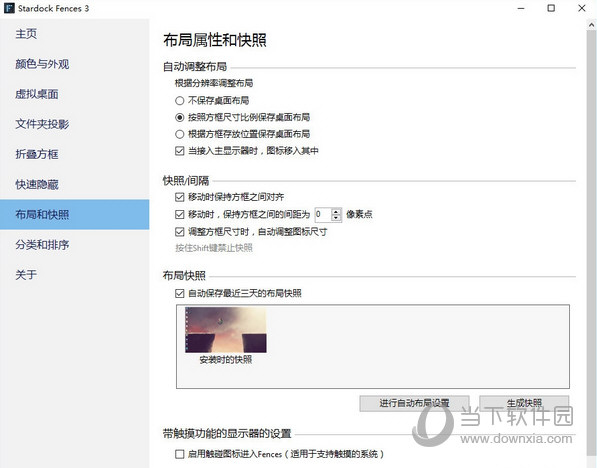Viewport: 597px width, 468px height.
Task: Decrease spacing with the down spinner arrow
Action: [x=336, y=218]
